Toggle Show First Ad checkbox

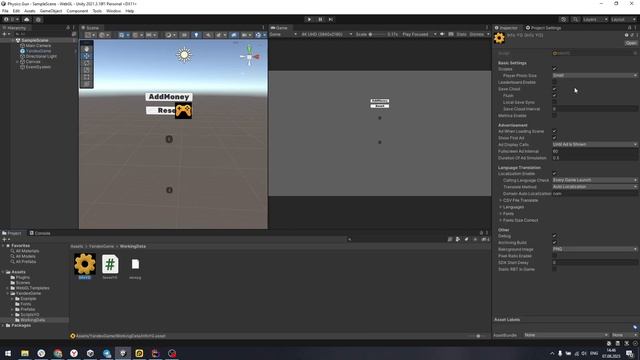(x=554, y=138)
